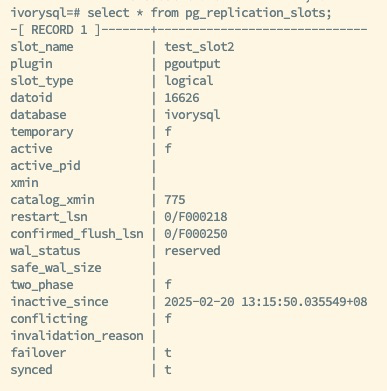Click the safe_wal_size field label
387x391 pixels.
point(56,268)
